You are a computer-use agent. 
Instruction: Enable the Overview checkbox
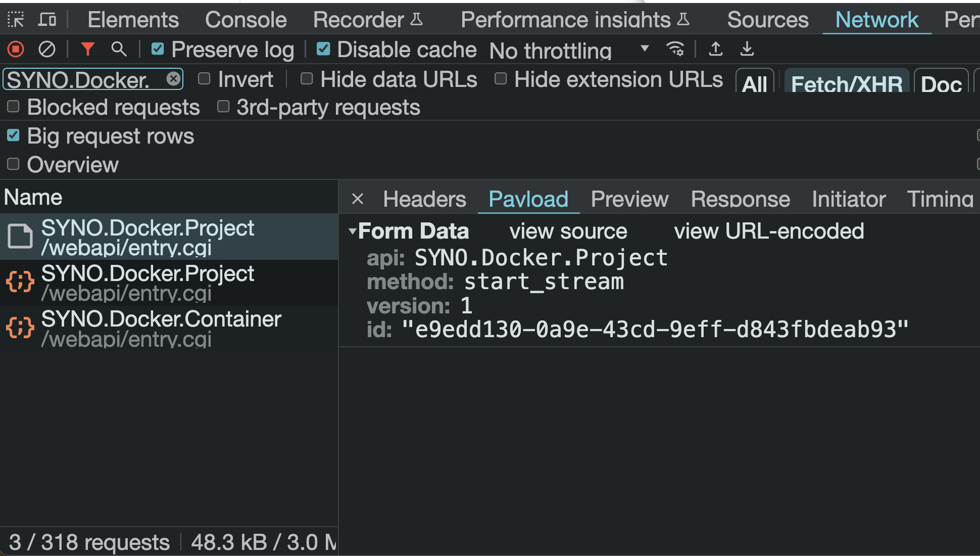pyautogui.click(x=13, y=164)
